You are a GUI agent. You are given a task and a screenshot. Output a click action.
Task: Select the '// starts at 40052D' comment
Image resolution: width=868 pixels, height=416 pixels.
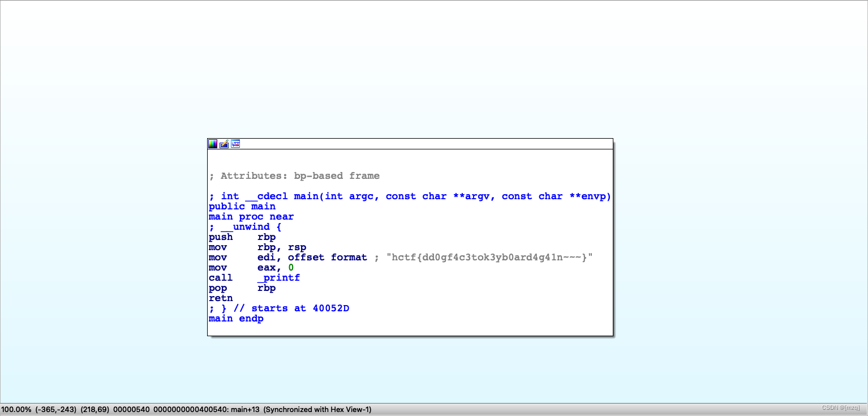tap(290, 308)
